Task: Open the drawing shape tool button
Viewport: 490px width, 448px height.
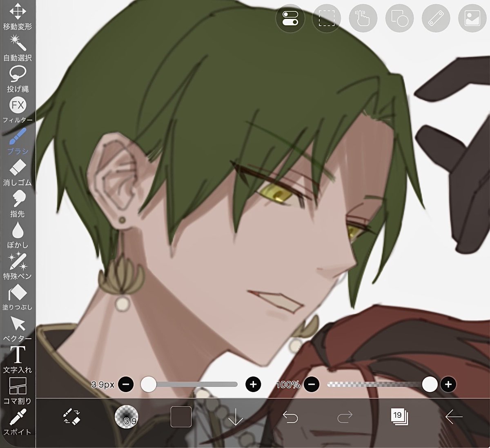Action: [399, 18]
